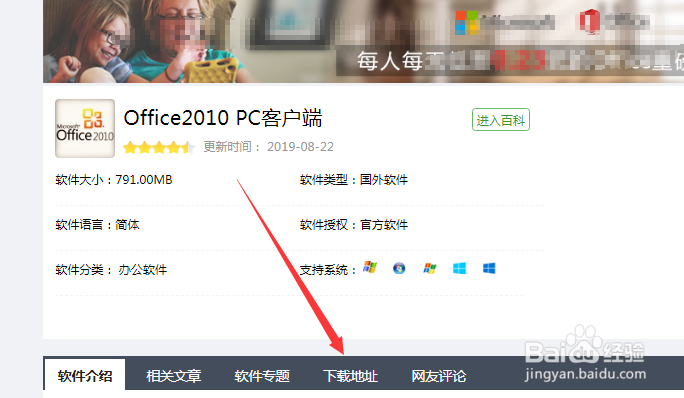
Task: Go to the 下载地址 tab
Action: [x=350, y=376]
